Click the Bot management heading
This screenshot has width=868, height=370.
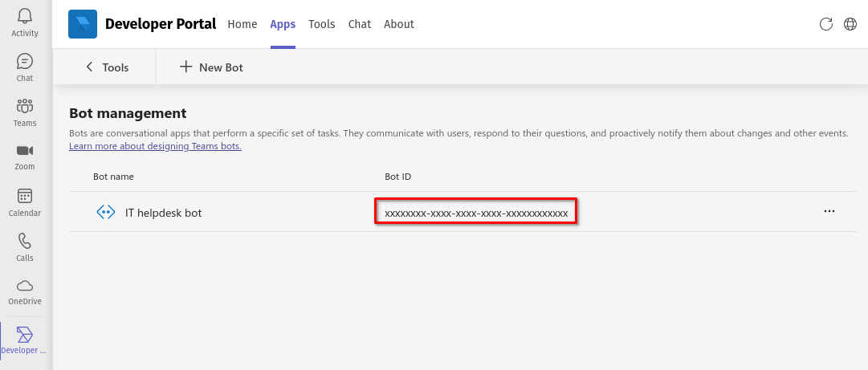click(x=128, y=113)
